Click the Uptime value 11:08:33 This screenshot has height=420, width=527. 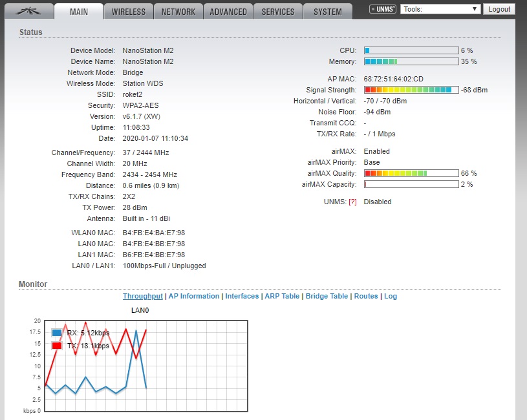[136, 127]
